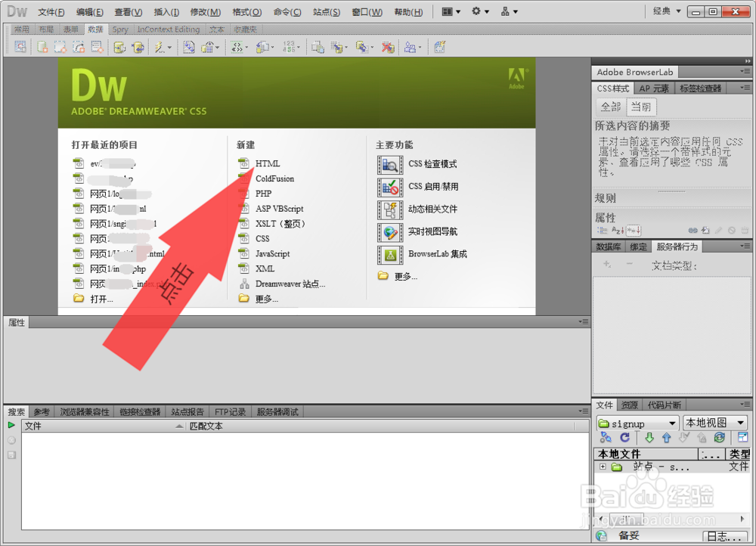Screen dimensions: 756x546
Task: Open the 经典 workspace switcher dropdown
Action: pos(667,11)
